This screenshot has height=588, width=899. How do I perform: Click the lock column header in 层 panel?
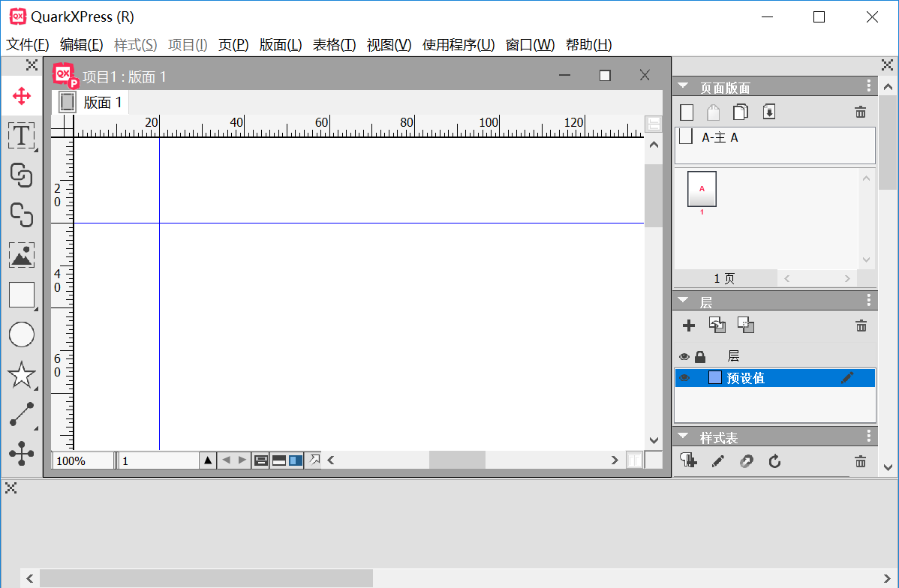(700, 356)
